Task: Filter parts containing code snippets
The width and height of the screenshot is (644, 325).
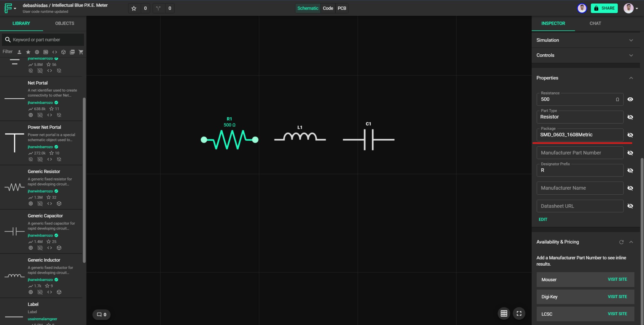Action: coord(55,52)
